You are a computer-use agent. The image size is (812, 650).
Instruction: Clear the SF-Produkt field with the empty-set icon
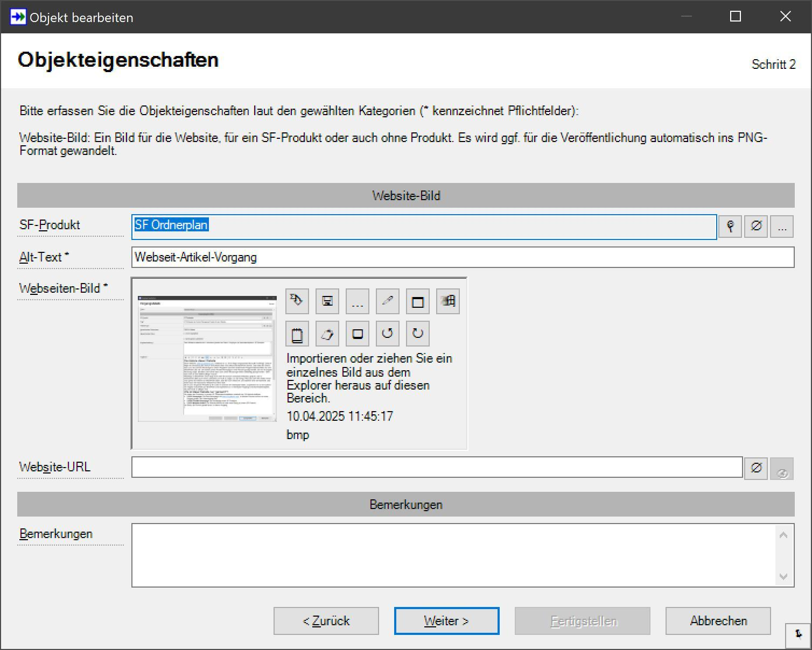point(756,227)
